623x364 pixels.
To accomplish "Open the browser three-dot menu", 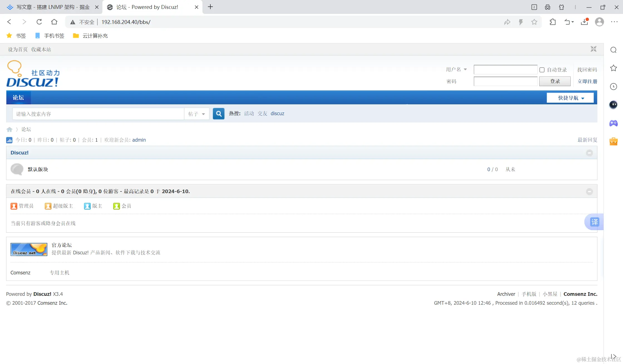I will coord(614,22).
